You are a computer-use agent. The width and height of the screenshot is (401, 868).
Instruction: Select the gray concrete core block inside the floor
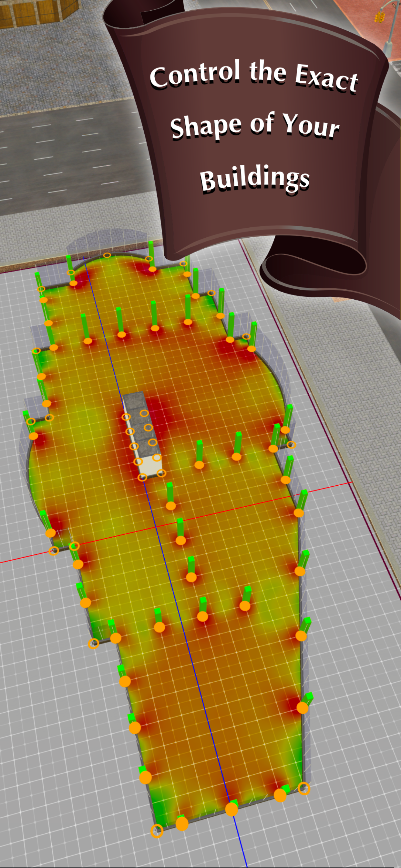tap(142, 435)
